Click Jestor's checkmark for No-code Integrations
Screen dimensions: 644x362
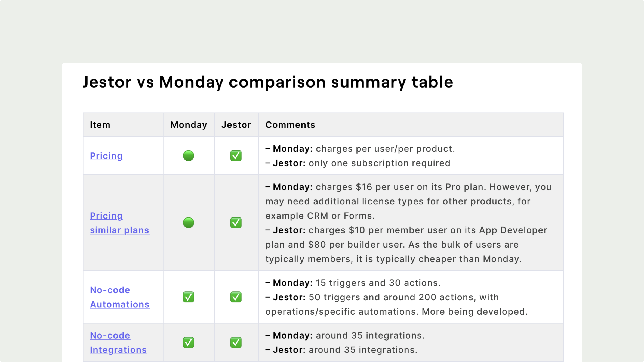coord(236,342)
